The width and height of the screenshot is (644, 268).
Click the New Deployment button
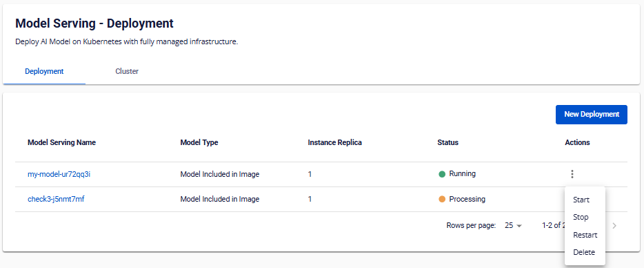592,115
